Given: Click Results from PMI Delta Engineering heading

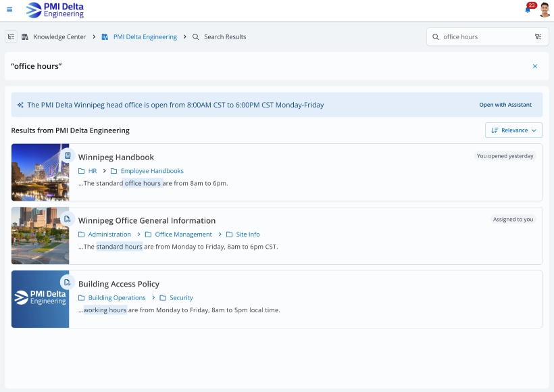Looking at the screenshot, I should tap(70, 130).
